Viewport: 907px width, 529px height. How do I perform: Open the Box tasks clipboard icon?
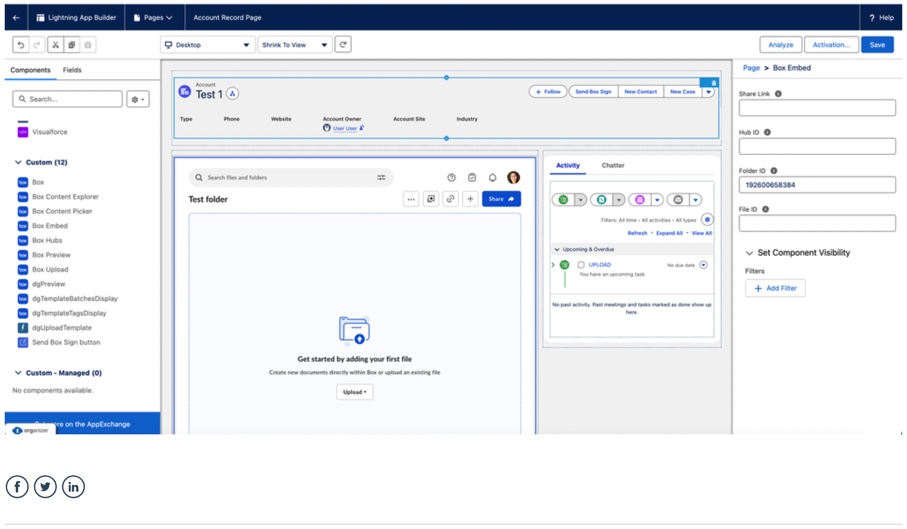point(472,177)
